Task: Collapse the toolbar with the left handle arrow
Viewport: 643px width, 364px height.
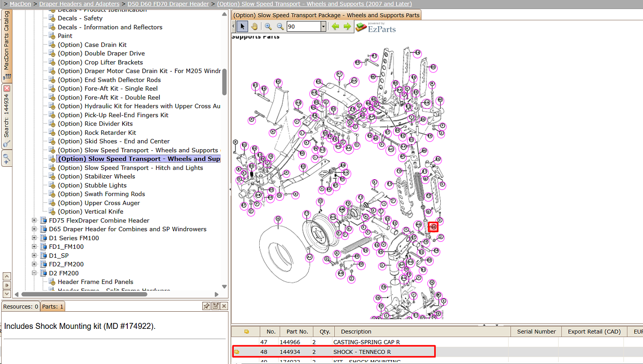Action: pos(234,27)
